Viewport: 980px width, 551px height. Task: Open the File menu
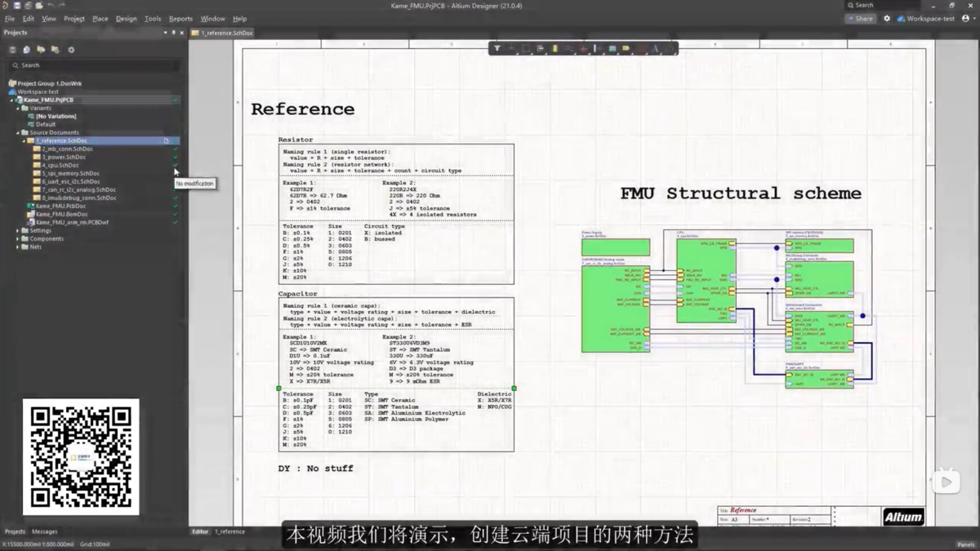coord(10,18)
